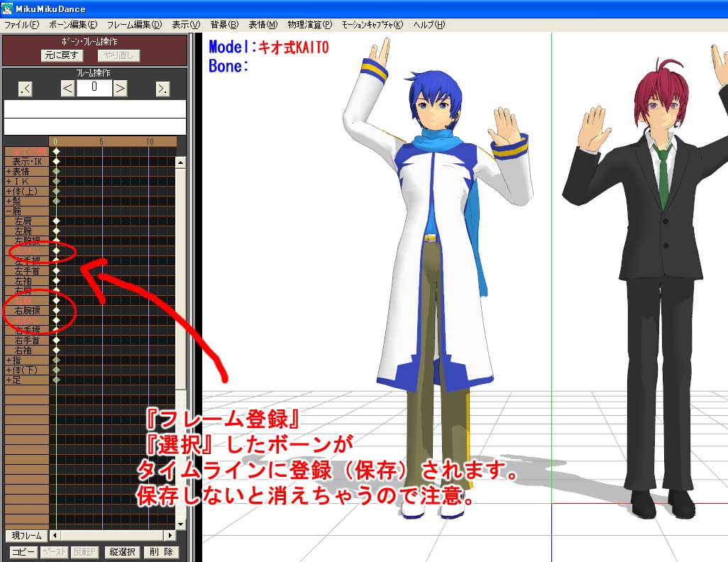The image size is (728, 562).
Task: Select the 表示・IK timeline row
Action: coord(26,161)
